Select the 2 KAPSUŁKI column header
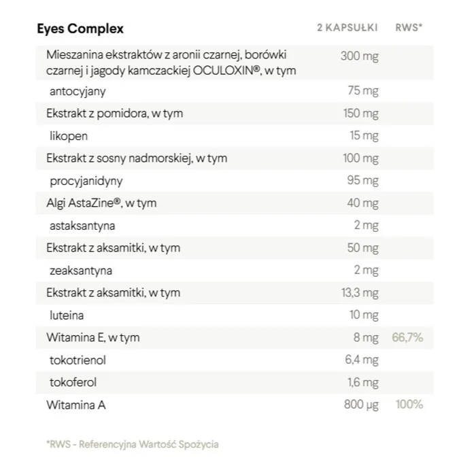This screenshot has width=476, height=476. (347, 28)
